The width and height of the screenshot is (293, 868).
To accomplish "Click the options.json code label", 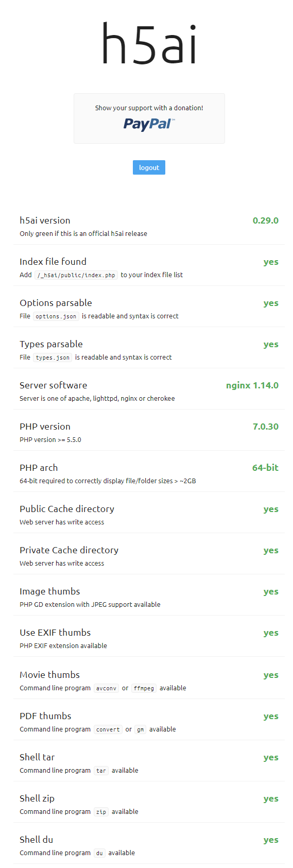I will pyautogui.click(x=56, y=316).
